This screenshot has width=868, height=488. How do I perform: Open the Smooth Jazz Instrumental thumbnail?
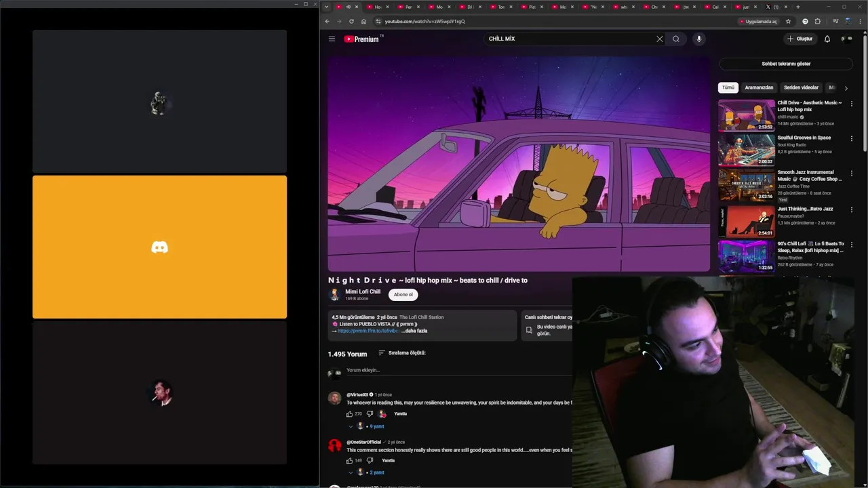747,186
